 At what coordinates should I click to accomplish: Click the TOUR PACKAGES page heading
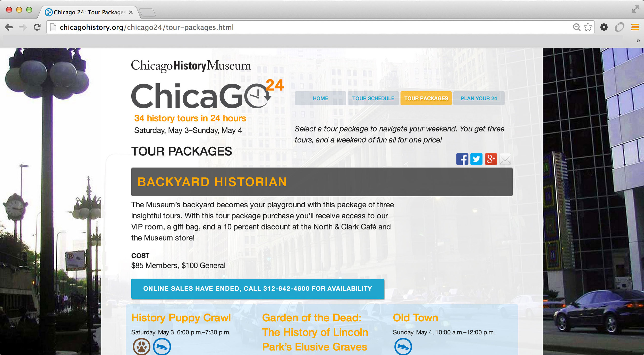click(182, 151)
